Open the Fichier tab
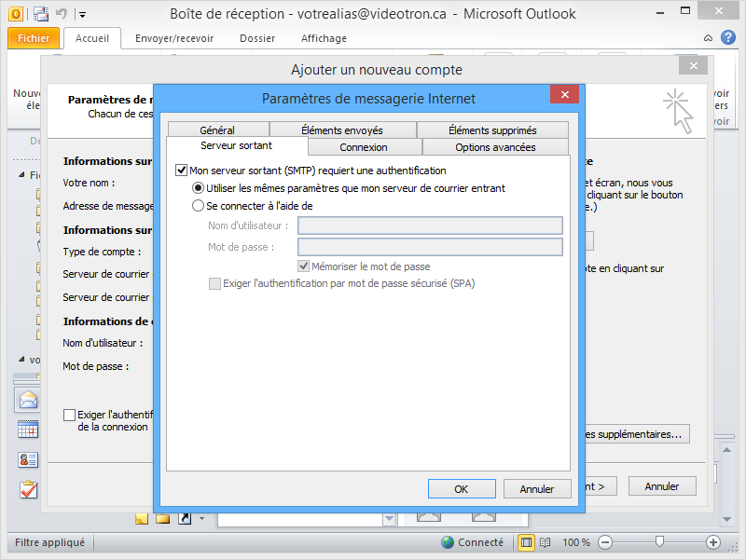The image size is (746, 560). click(34, 38)
